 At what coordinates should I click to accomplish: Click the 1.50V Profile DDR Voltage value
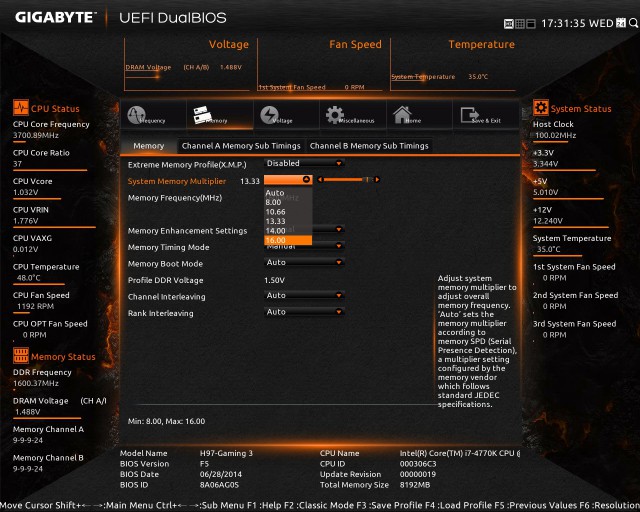click(x=274, y=280)
